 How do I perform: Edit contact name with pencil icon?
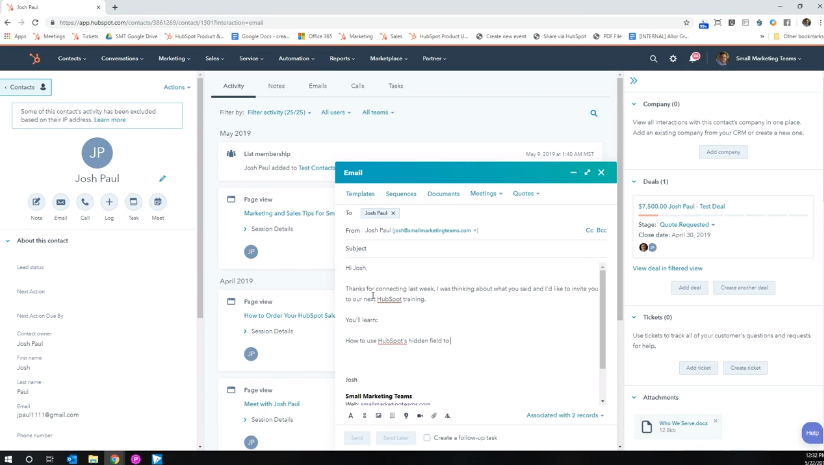point(162,179)
